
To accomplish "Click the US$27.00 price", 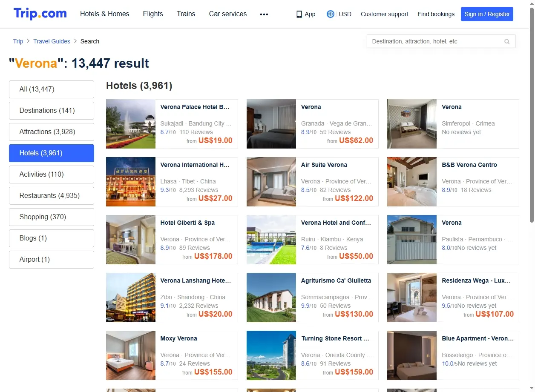I will click(x=216, y=198).
